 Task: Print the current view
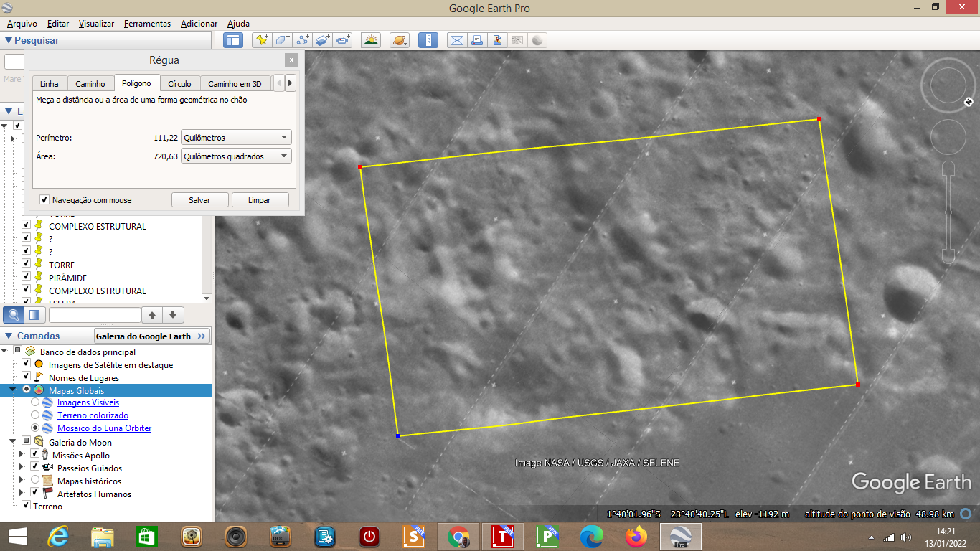point(476,40)
